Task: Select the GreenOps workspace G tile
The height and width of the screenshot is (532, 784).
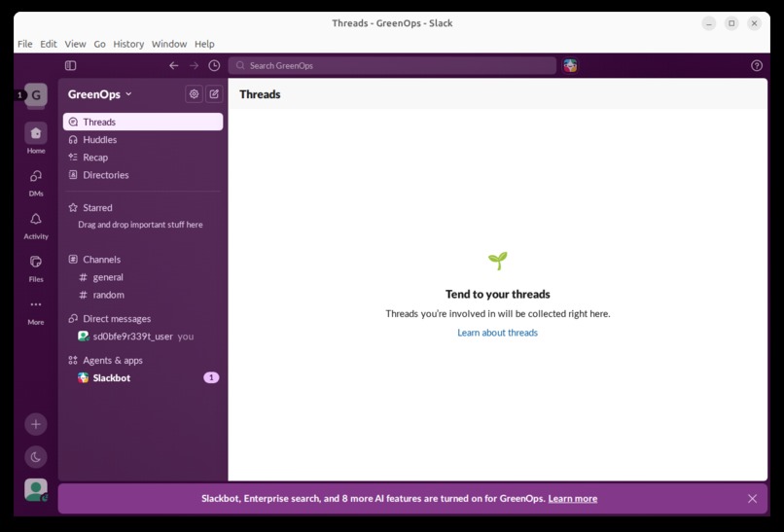Action: tap(36, 95)
